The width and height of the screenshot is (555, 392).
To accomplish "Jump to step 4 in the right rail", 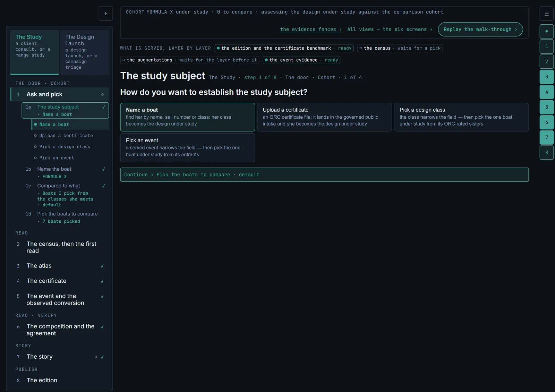I will [x=547, y=92].
